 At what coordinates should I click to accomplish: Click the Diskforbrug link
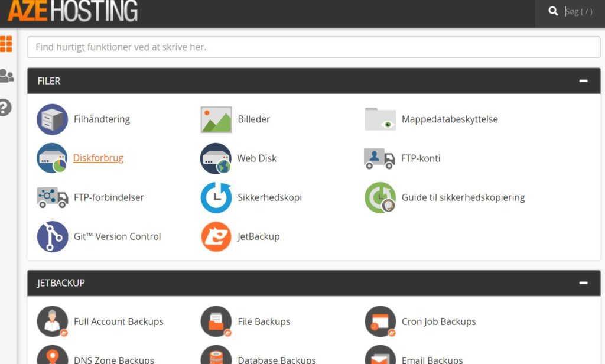tap(99, 158)
